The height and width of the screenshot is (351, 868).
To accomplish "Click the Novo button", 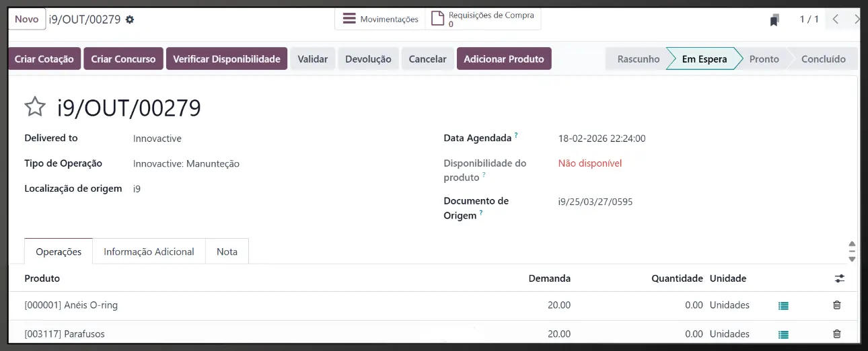I will (x=27, y=19).
